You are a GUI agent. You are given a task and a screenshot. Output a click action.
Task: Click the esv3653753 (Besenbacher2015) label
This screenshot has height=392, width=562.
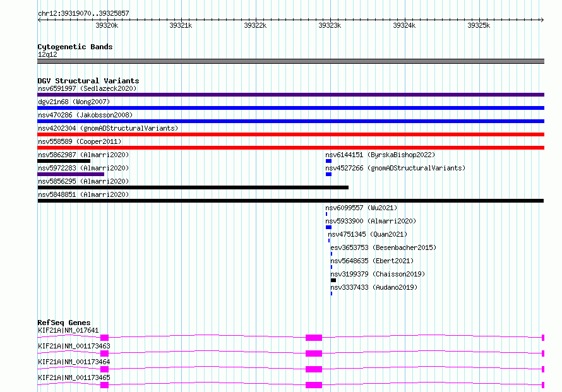pyautogui.click(x=383, y=247)
